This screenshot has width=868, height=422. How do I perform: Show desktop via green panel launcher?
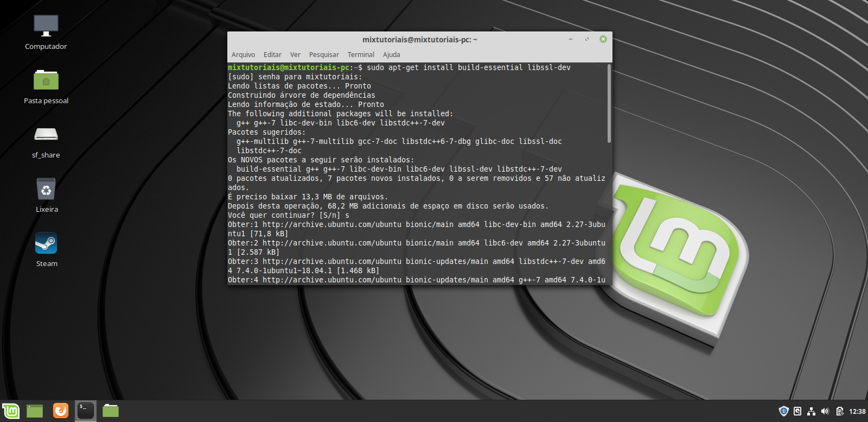click(x=35, y=411)
